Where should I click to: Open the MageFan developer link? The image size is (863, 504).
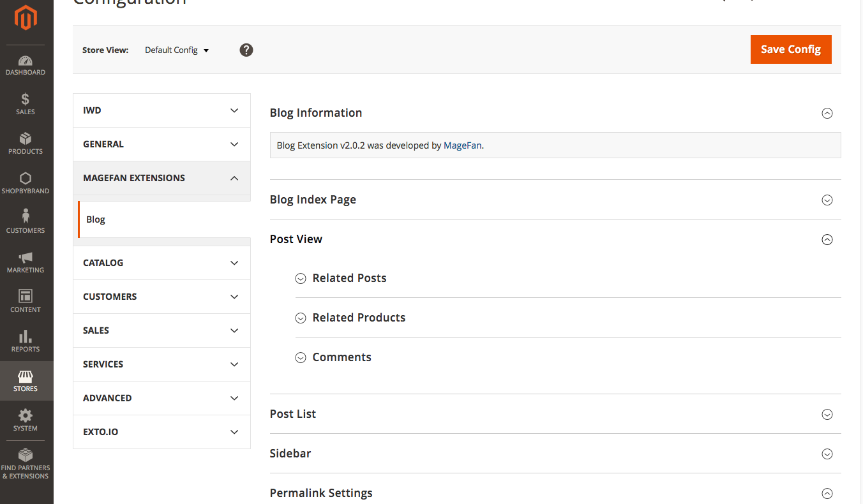pos(462,145)
